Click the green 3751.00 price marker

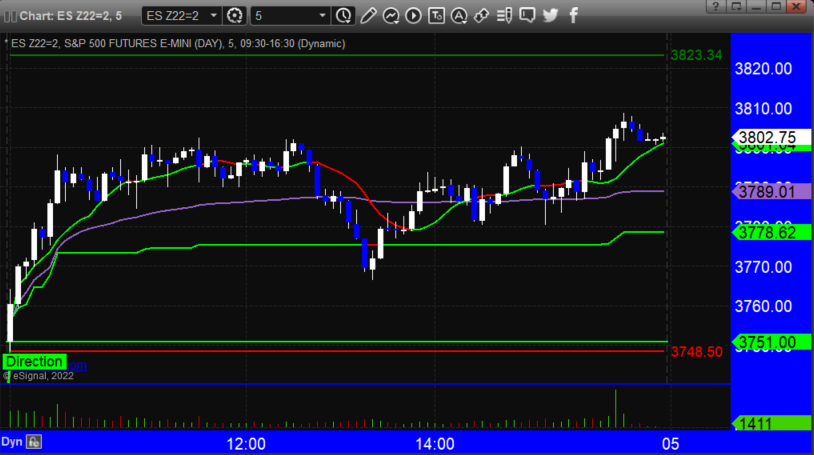click(x=771, y=342)
